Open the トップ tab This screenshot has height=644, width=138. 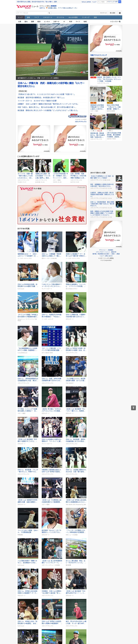click(x=20, y=17)
